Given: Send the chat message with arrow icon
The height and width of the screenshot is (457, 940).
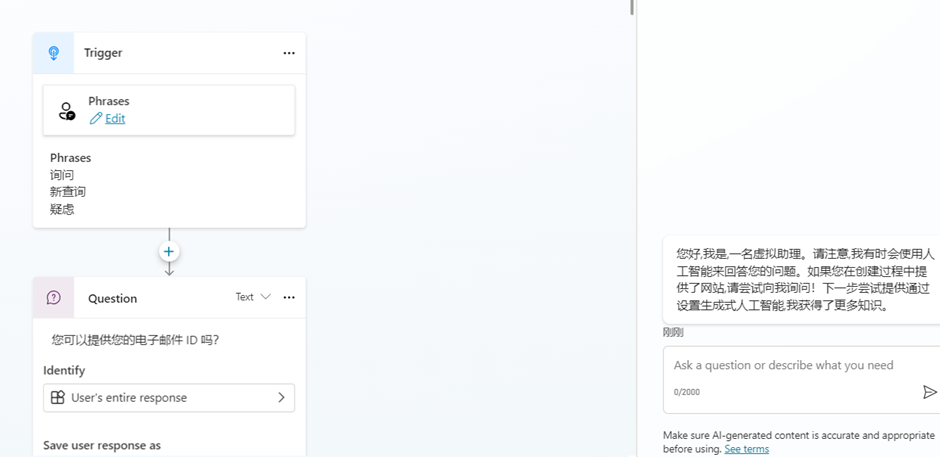Looking at the screenshot, I should pyautogui.click(x=929, y=392).
